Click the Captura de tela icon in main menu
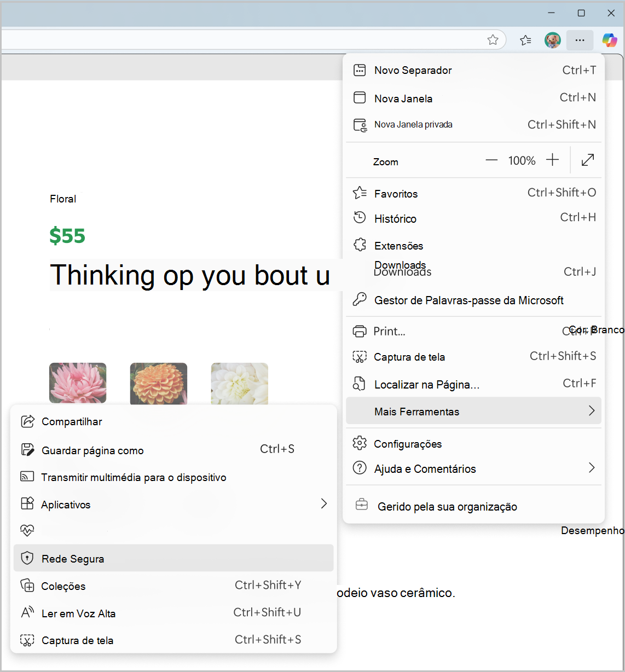Viewport: 625px width, 672px height. [x=360, y=357]
